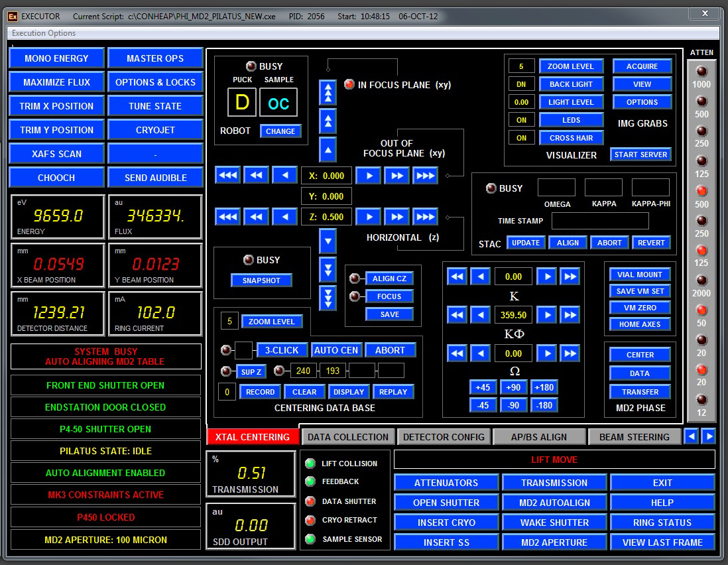Toggle CROSS HAIR in the Visualizer panel
This screenshot has width=728, height=565.
click(571, 138)
